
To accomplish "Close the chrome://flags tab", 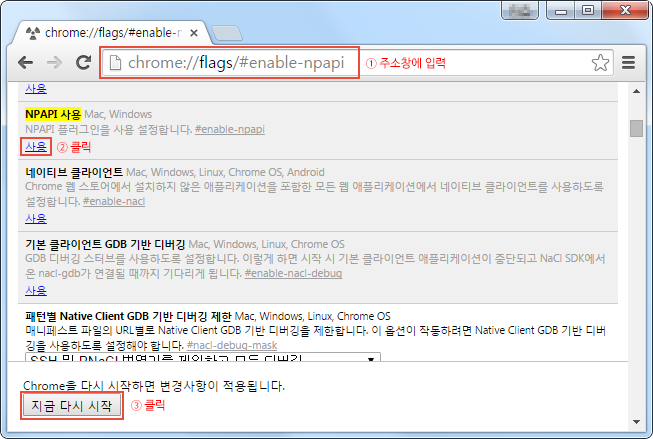I will 194,33.
